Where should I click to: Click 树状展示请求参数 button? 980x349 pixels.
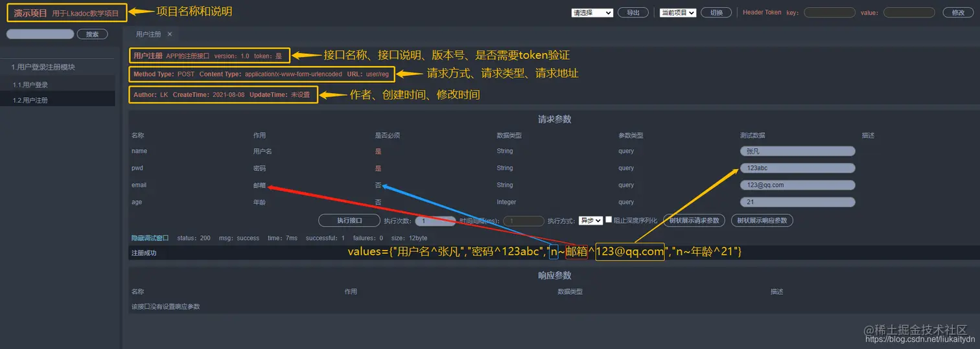pos(694,221)
